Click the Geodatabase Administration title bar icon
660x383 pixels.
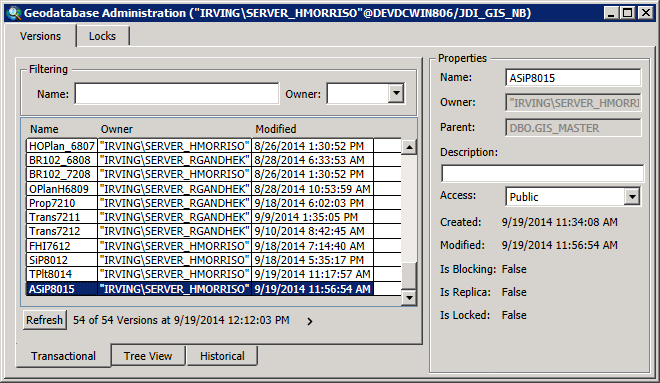click(14, 13)
